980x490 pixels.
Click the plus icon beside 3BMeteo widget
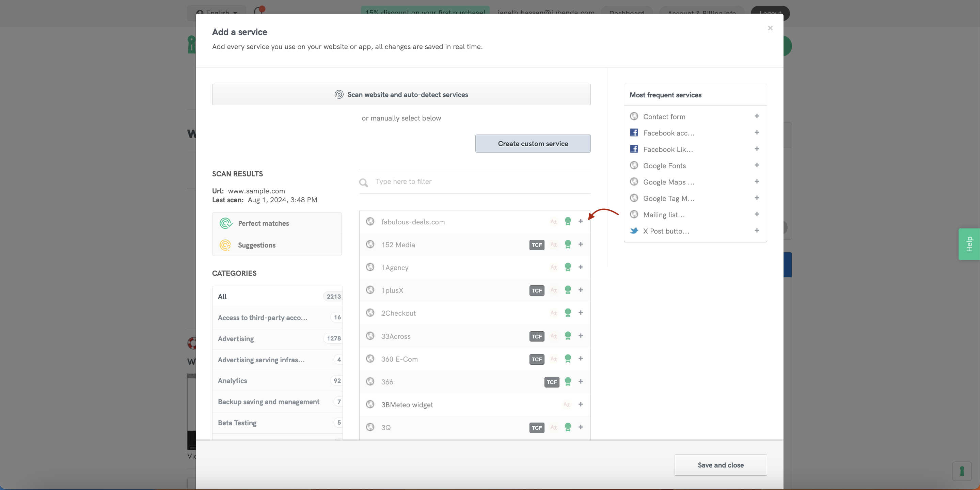click(581, 405)
